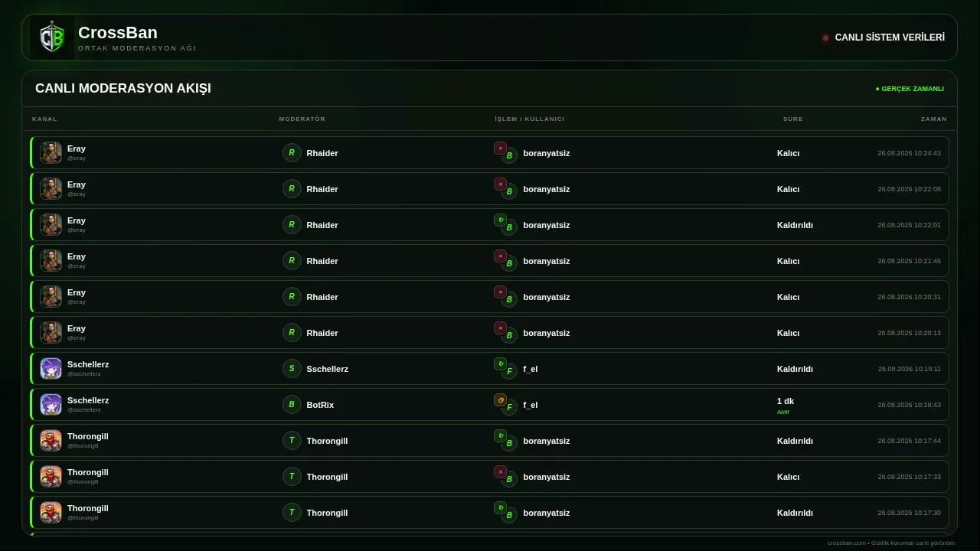Select the ZAMAN column header
980x551 pixels.
click(934, 119)
